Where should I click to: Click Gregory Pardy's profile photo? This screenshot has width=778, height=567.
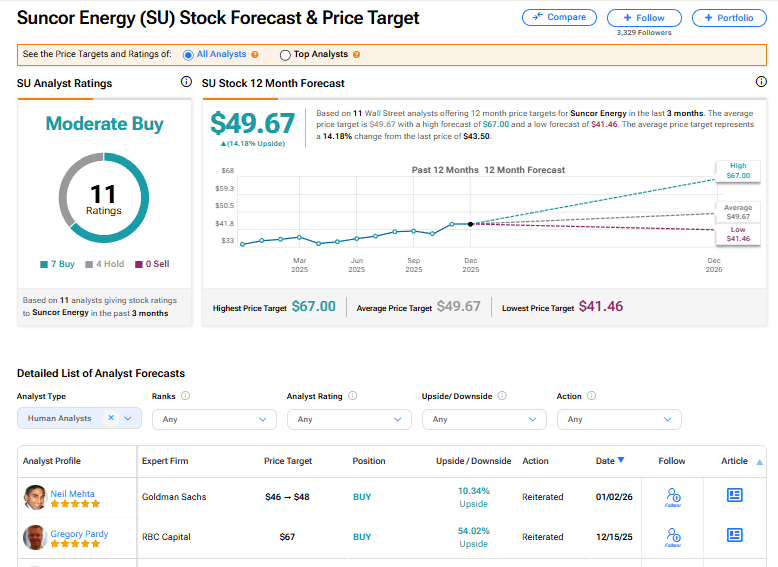(35, 537)
